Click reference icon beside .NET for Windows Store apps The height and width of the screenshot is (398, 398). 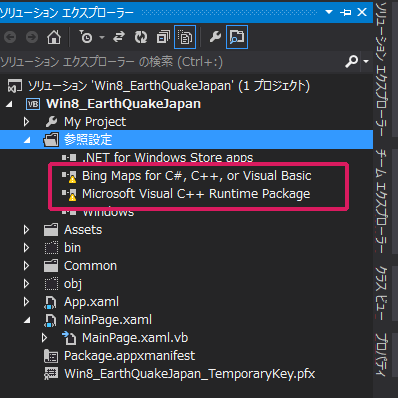tap(69, 157)
